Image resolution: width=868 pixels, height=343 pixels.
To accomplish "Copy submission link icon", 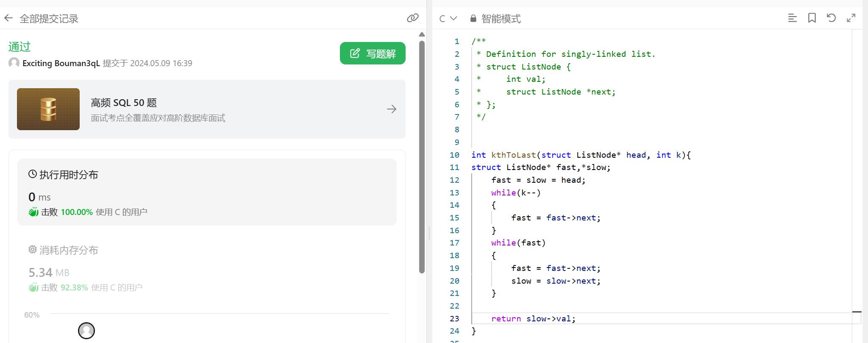I will tap(412, 18).
